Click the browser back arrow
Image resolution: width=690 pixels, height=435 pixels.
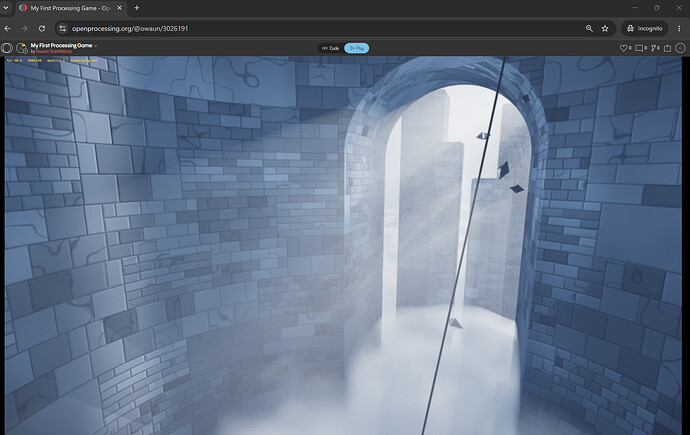point(7,28)
